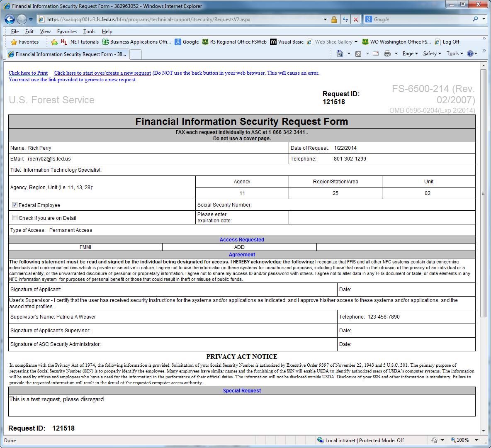The width and height of the screenshot is (491, 448).
Task: Click the Log Off bookmark
Action: coord(447,42)
